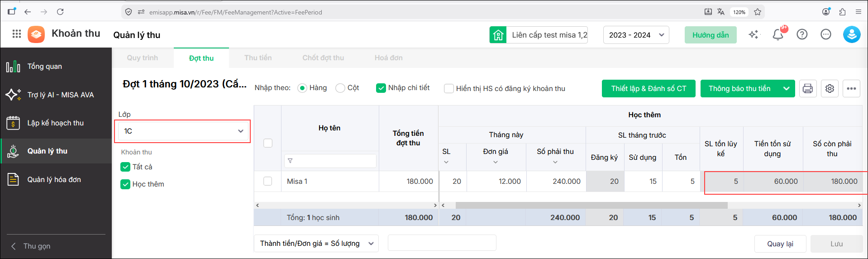Screen dimensions: 868x259
Task: Toggle the Nhập chi tiết checkbox
Action: click(381, 88)
